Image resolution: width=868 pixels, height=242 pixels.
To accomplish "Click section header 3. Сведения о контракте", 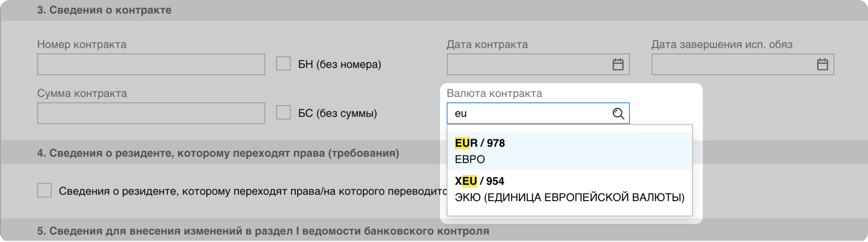I will (104, 10).
